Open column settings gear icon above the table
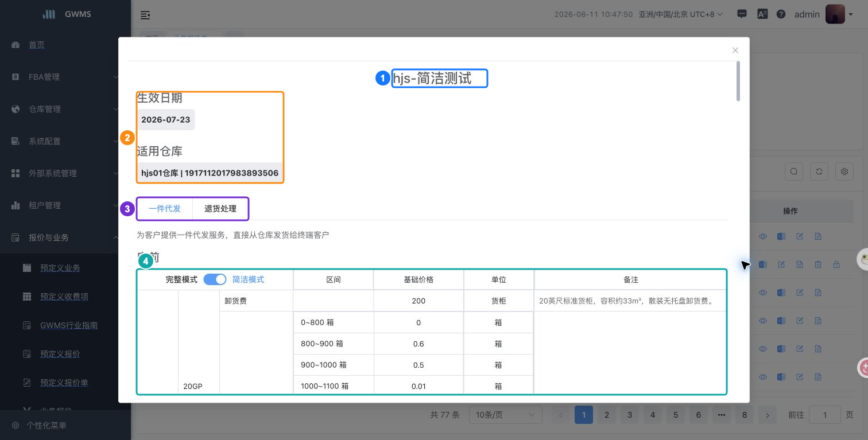The width and height of the screenshot is (868, 440). [844, 171]
